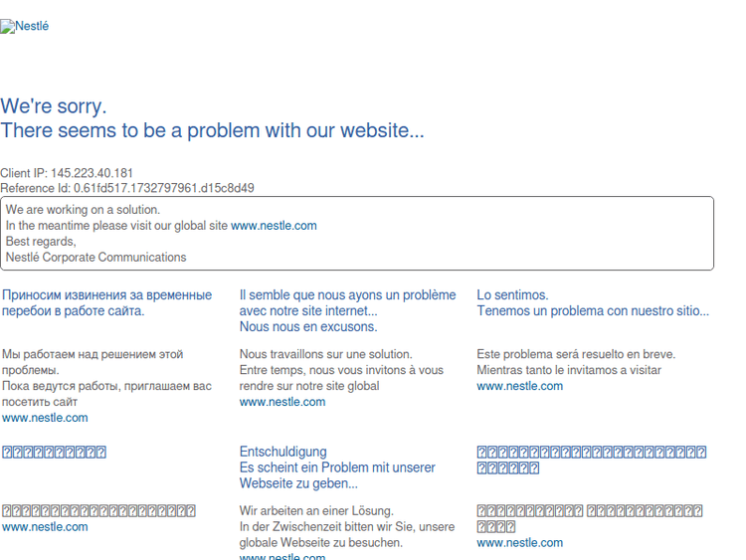Click the "Wir arbeiten an einer Lösung." paragraph
This screenshot has height=560, width=746.
316,511
